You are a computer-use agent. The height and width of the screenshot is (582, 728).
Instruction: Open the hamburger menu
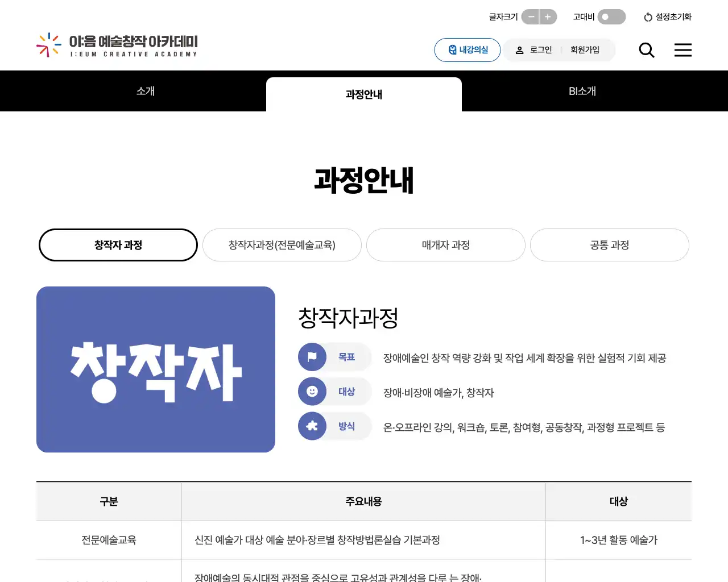[683, 50]
